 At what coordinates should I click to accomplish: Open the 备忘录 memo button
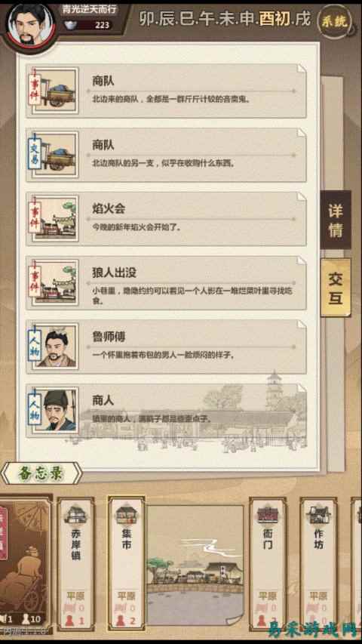(41, 473)
